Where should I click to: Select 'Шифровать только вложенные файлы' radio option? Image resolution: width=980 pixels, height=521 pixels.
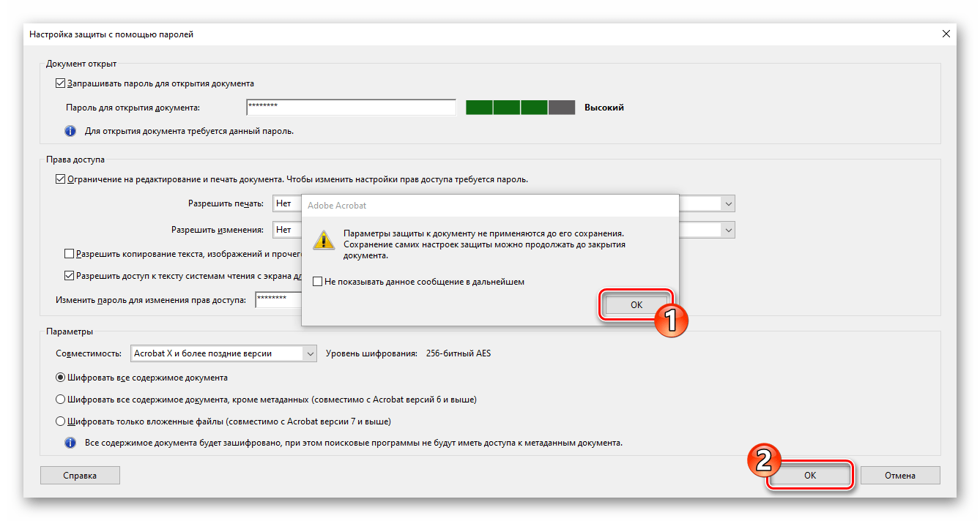[x=60, y=421]
